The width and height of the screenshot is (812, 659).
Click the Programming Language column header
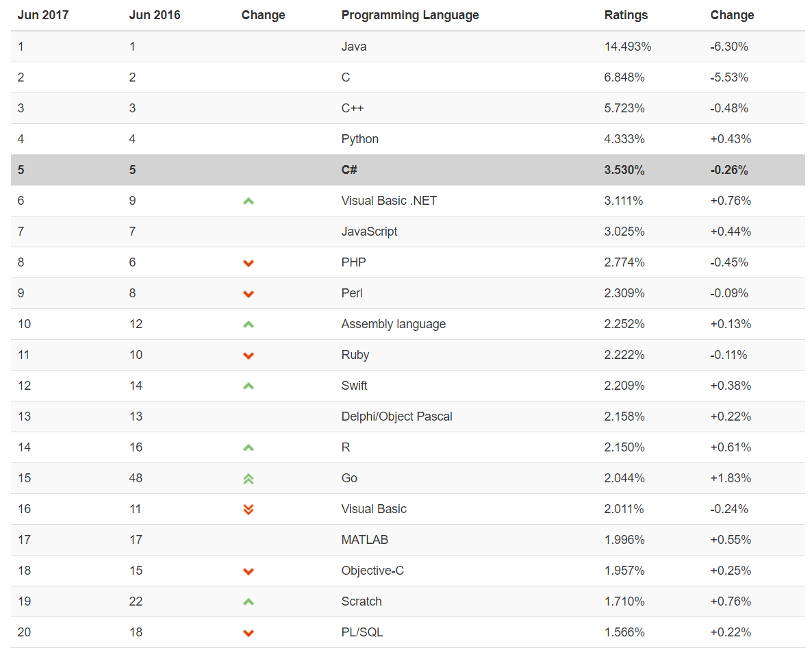point(410,15)
